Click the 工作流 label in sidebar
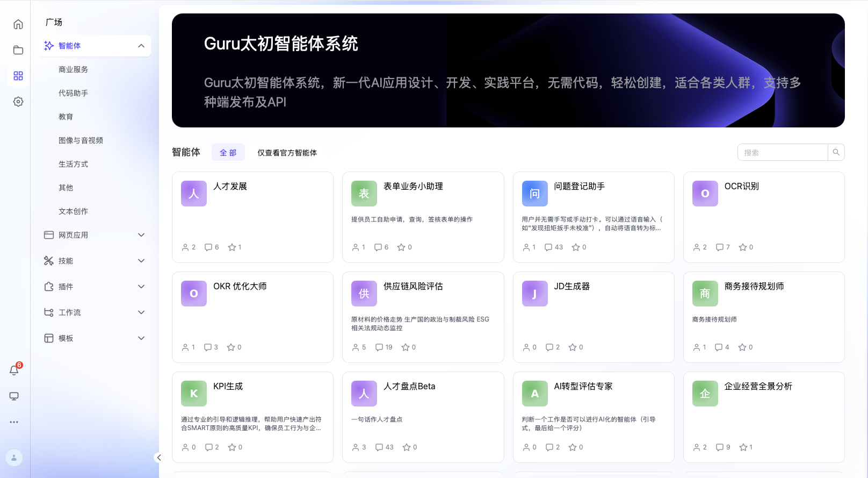 [x=70, y=312]
